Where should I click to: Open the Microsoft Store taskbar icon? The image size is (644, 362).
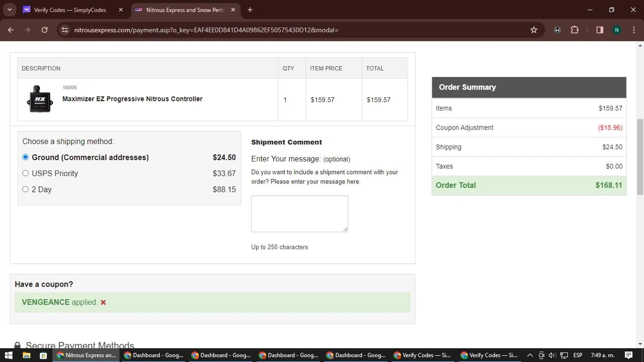point(43,355)
